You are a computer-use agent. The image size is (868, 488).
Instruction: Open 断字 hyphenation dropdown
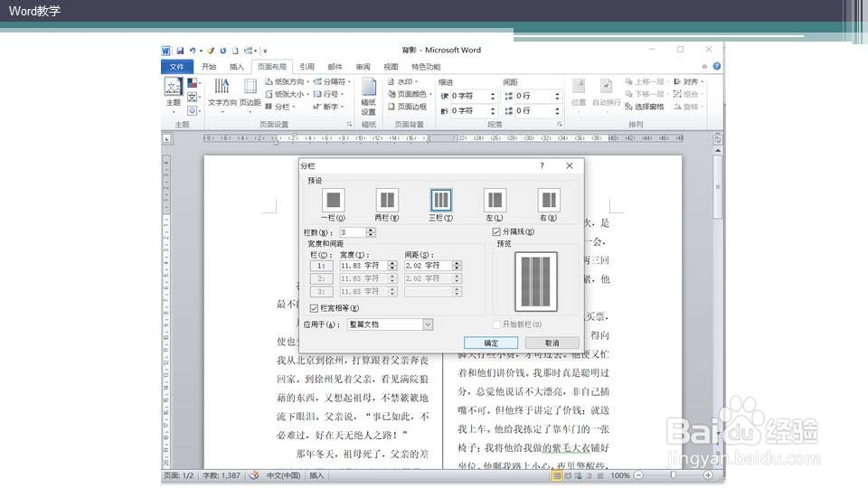[x=329, y=107]
